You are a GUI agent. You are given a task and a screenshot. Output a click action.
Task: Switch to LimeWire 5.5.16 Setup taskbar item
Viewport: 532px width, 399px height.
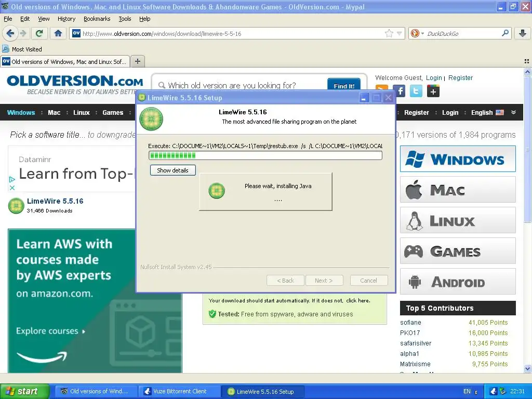(263, 391)
